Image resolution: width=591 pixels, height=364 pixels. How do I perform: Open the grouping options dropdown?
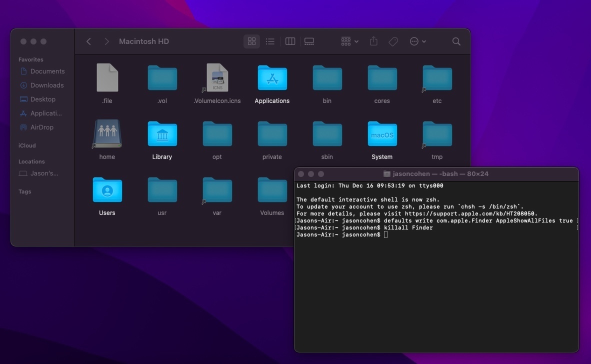click(348, 41)
